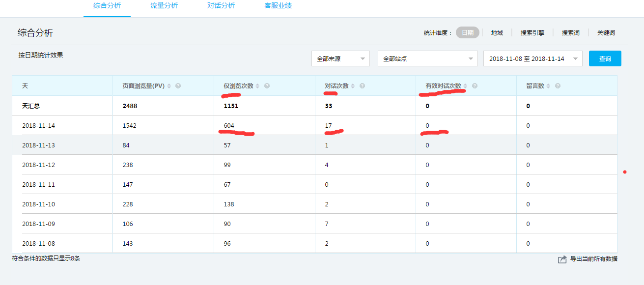Click the 查询 button

(605, 58)
